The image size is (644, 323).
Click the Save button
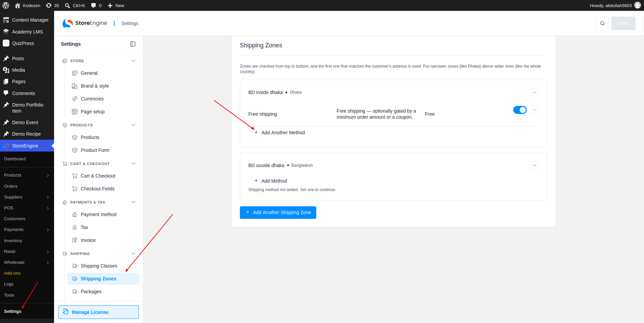click(x=623, y=23)
